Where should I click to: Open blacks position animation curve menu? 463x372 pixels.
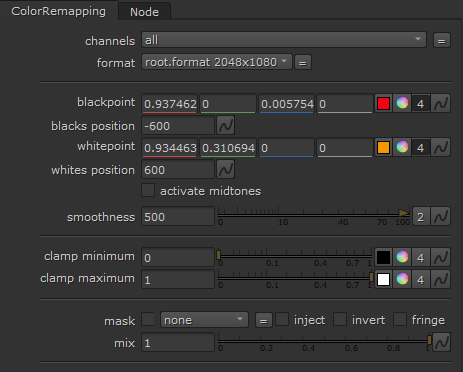pyautogui.click(x=226, y=125)
